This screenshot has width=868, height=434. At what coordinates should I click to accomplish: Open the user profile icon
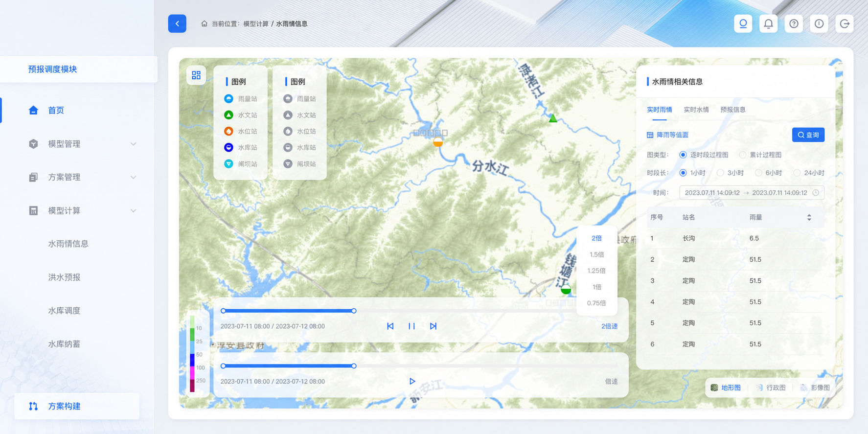[743, 23]
